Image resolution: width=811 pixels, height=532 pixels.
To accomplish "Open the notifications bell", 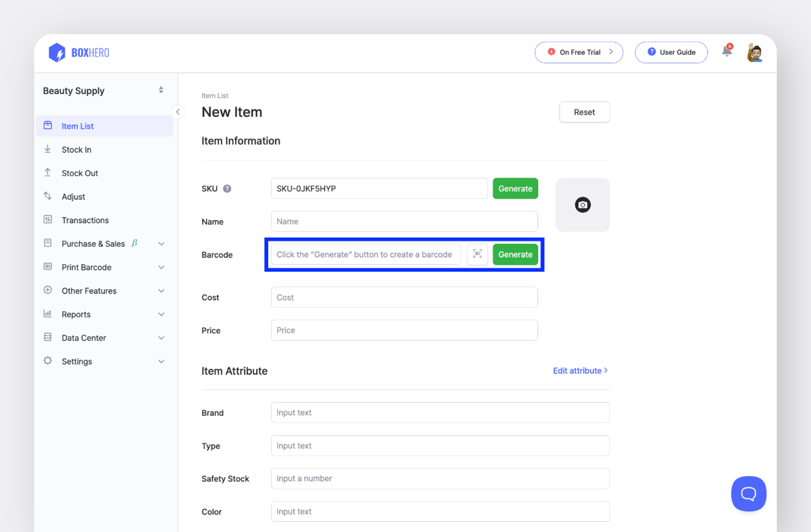I will (x=727, y=51).
